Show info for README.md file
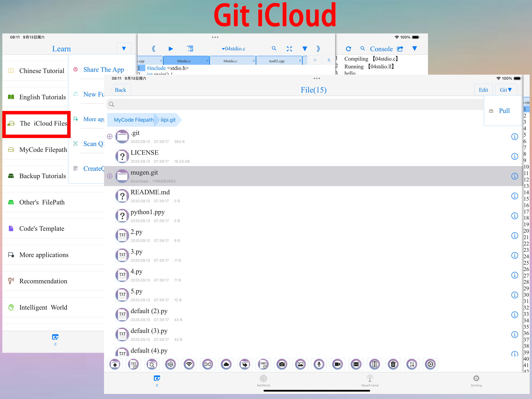 tap(514, 196)
